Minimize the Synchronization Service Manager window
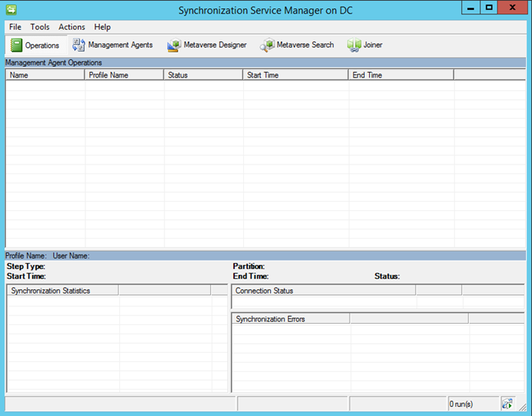Screen dimensions: 532x416 (470, 8)
